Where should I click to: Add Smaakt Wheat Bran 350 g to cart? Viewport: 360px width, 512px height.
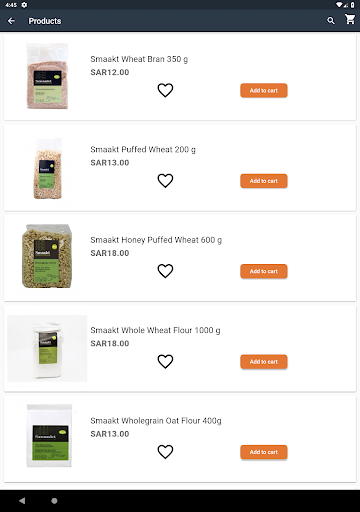(x=264, y=90)
